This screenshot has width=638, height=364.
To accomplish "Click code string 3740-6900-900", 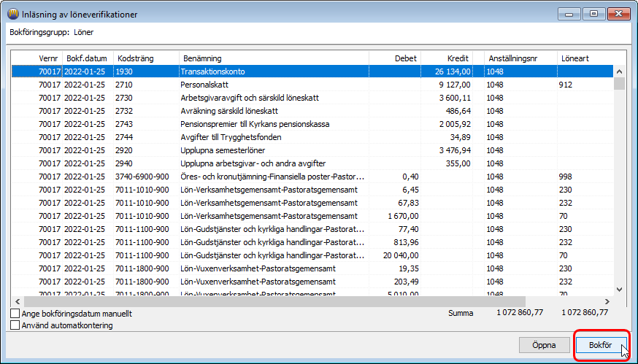I will [x=142, y=177].
